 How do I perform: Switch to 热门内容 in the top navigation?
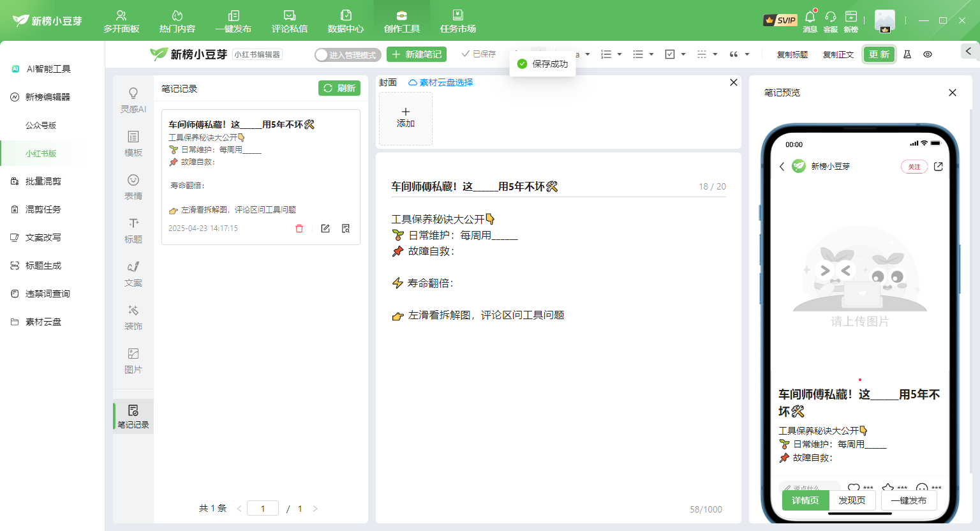point(177,21)
